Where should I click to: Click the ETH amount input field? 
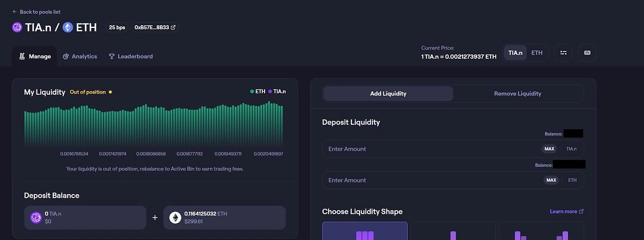coord(429,181)
